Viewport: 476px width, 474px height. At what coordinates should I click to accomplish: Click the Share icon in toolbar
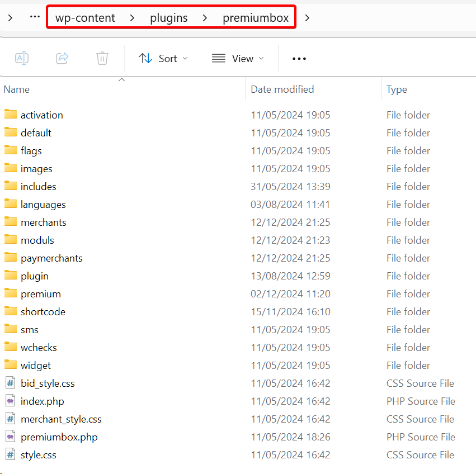[x=62, y=58]
